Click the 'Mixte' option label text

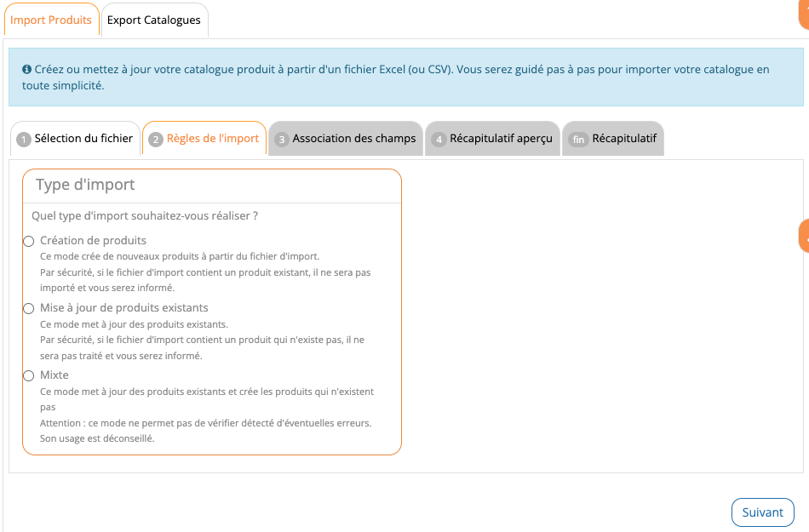55,375
